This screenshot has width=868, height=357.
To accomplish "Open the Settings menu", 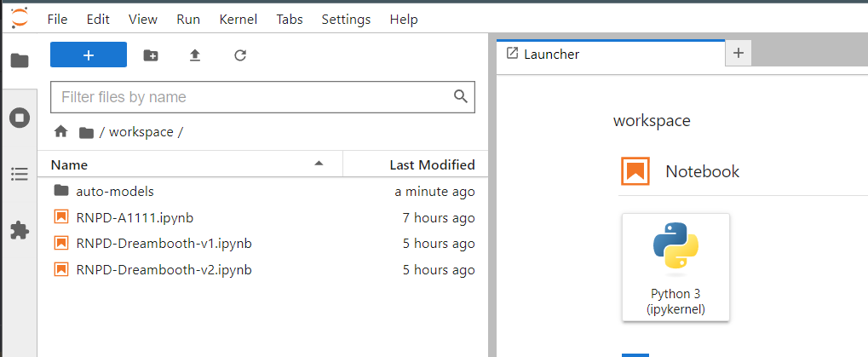I will tap(346, 19).
